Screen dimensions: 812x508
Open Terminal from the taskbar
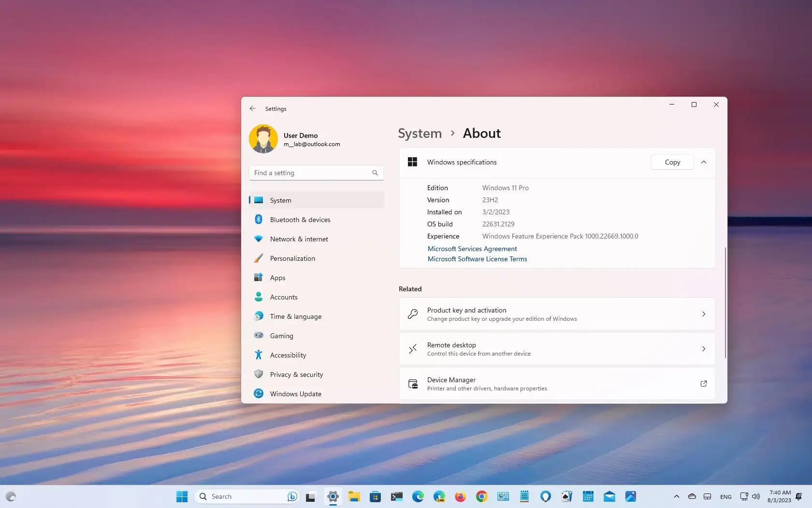(x=397, y=496)
